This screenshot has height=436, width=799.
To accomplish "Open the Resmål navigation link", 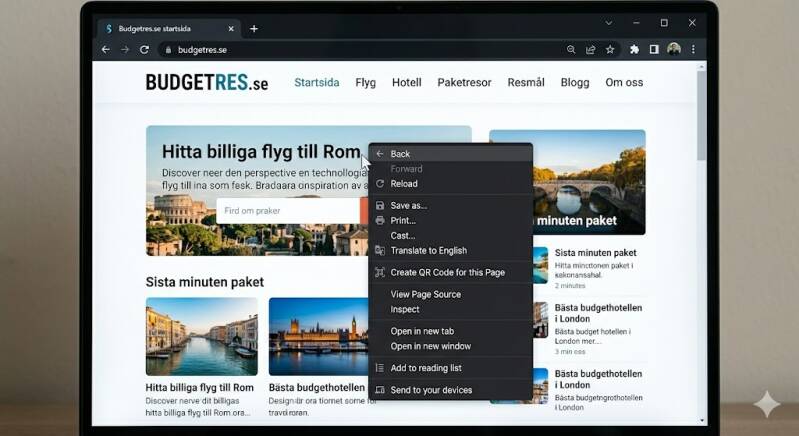I will 526,83.
